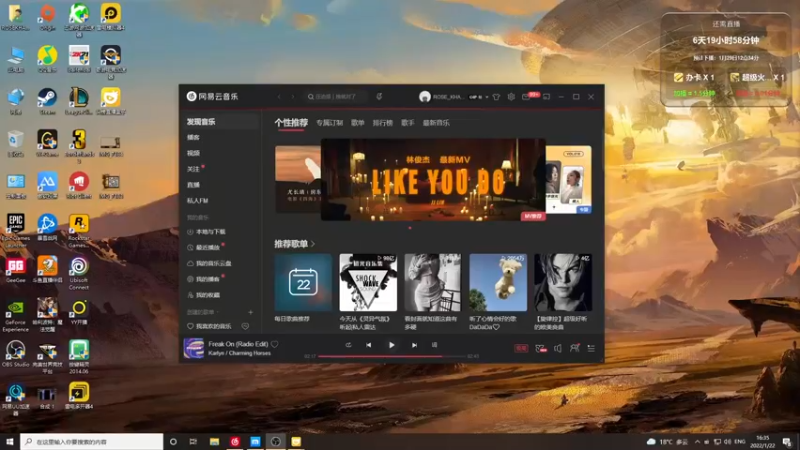Open the settings gear icon
The height and width of the screenshot is (450, 800).
tap(511, 97)
